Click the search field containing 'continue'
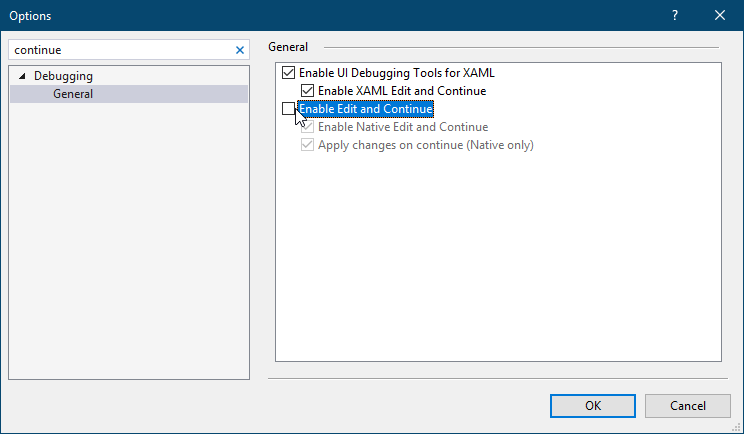This screenshot has height=434, width=744. [120, 49]
